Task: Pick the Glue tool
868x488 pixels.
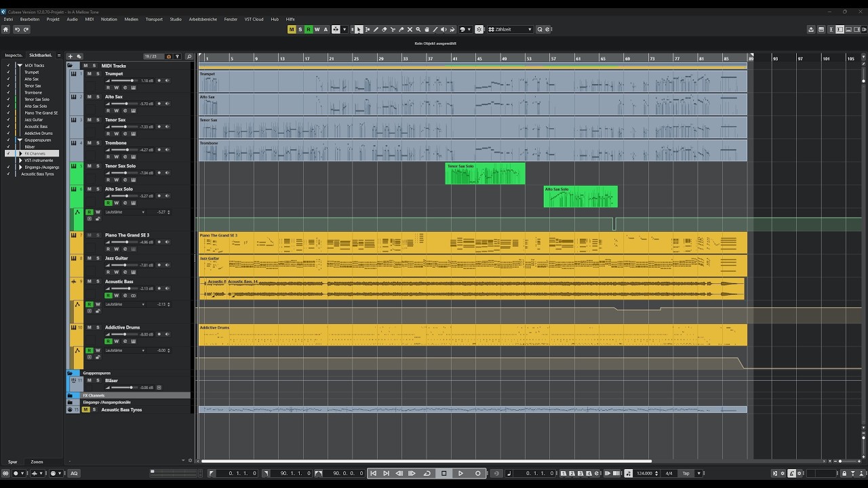Action: [x=401, y=30]
